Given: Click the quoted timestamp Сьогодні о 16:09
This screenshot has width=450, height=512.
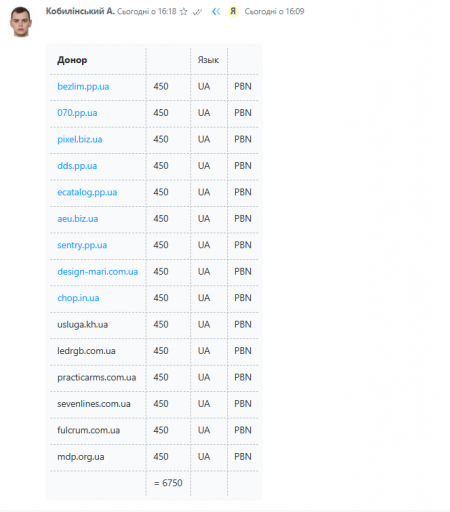Looking at the screenshot, I should [274, 12].
